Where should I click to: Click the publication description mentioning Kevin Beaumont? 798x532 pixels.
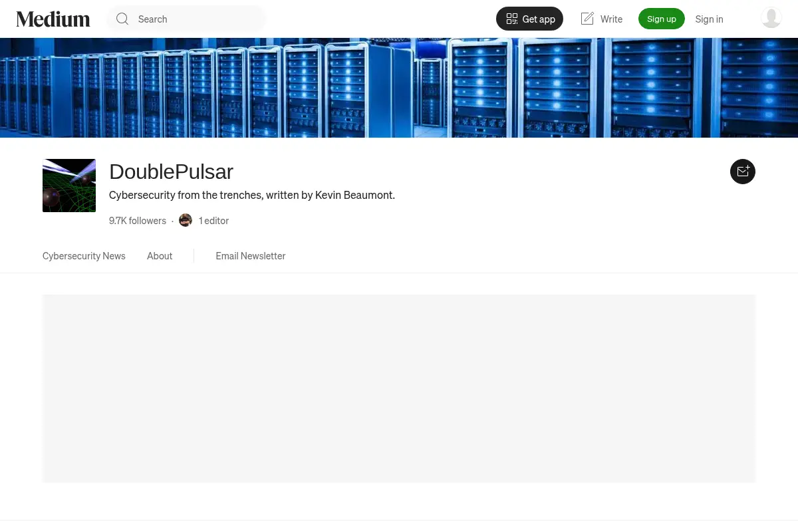coord(252,195)
